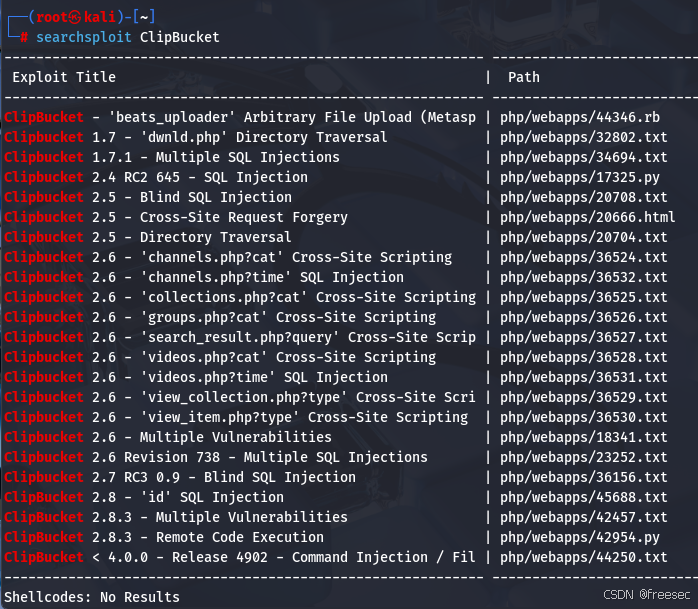The height and width of the screenshot is (609, 698).
Task: Select path php/webapps/32802.txt
Action: click(584, 138)
